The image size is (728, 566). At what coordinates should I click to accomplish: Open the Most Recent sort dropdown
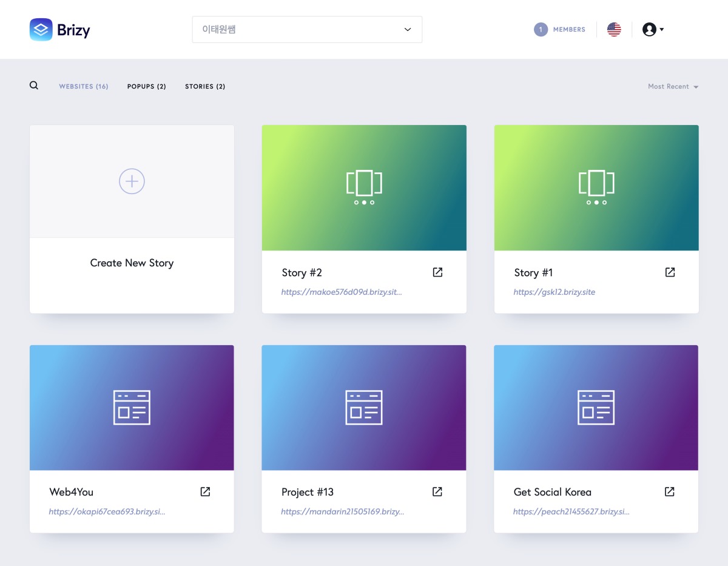[673, 86]
